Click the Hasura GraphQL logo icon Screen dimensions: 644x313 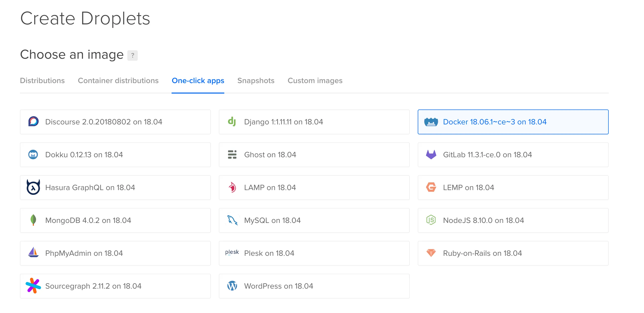click(33, 187)
